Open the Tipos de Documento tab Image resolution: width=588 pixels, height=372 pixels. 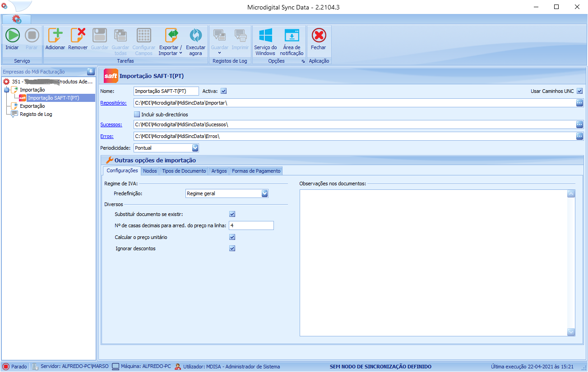pyautogui.click(x=184, y=171)
